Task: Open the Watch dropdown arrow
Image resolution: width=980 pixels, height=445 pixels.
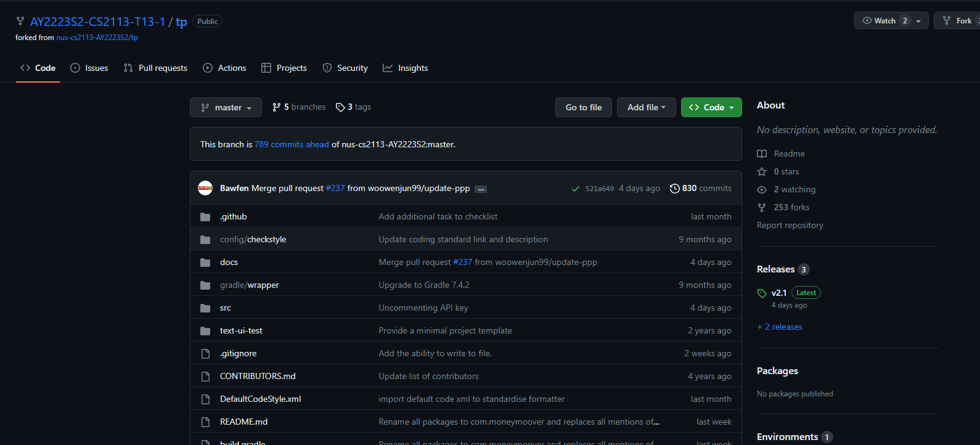Action: coord(918,21)
